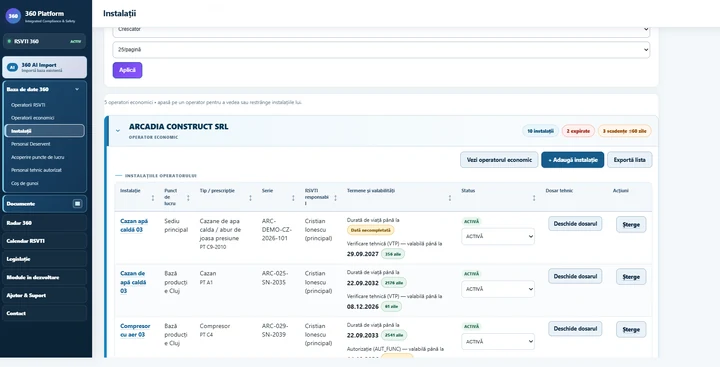Open Operatori RSVTI in sidebar
The height and width of the screenshot is (367, 720).
[x=28, y=105]
